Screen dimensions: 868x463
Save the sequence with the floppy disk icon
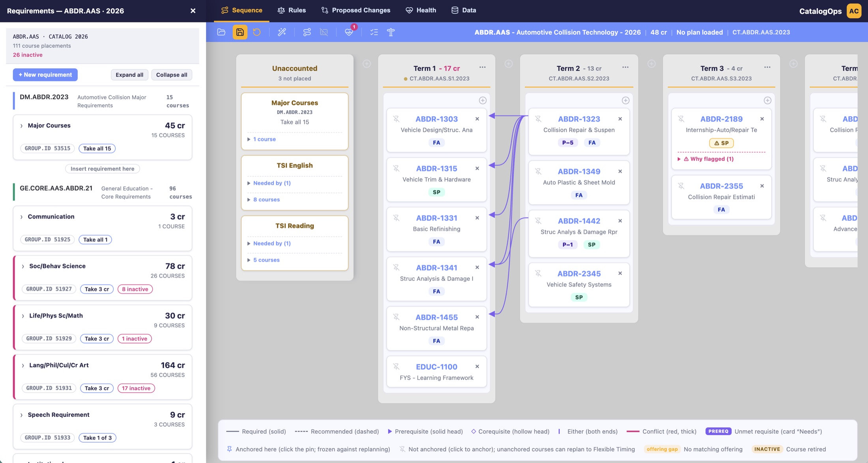[x=240, y=32]
